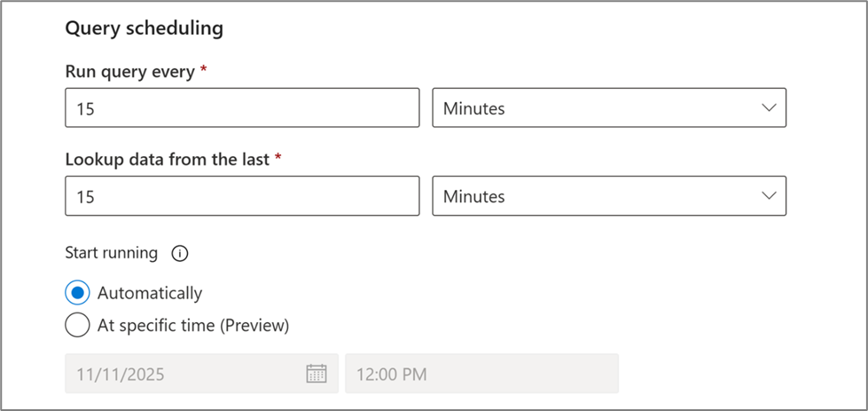Click the red asterisk beside Lookup data label
This screenshot has width=868, height=411.
[278, 158]
